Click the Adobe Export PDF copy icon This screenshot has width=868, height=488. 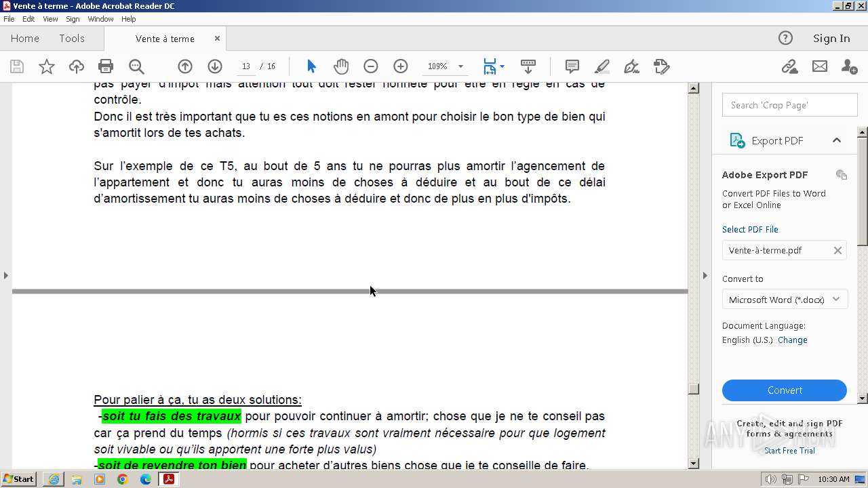coord(842,174)
